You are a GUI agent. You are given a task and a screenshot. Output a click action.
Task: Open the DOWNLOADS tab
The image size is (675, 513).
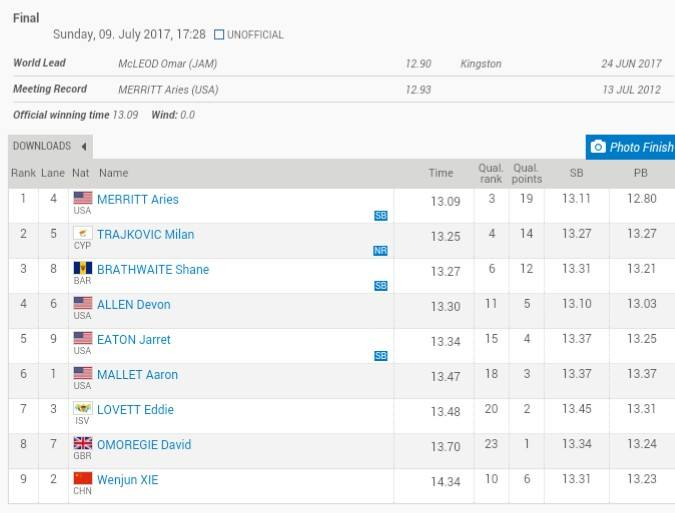[50, 146]
